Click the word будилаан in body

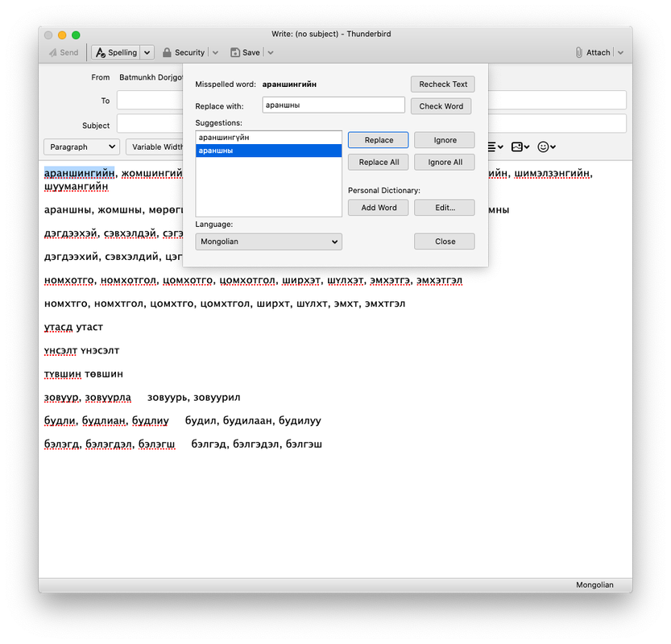[x=247, y=421]
